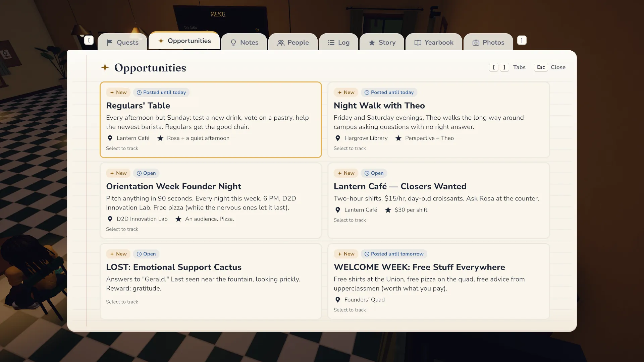Click the star icon on Story tab

pyautogui.click(x=372, y=43)
